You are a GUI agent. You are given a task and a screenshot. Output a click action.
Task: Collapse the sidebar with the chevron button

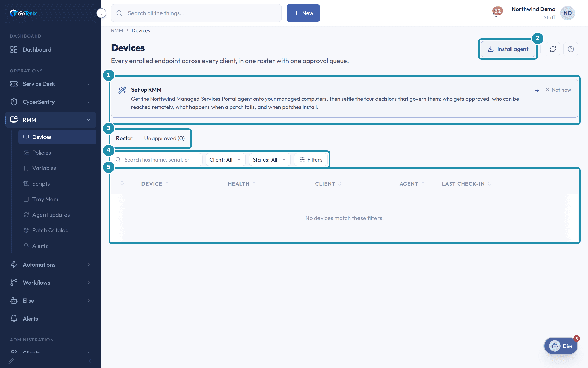(x=101, y=13)
